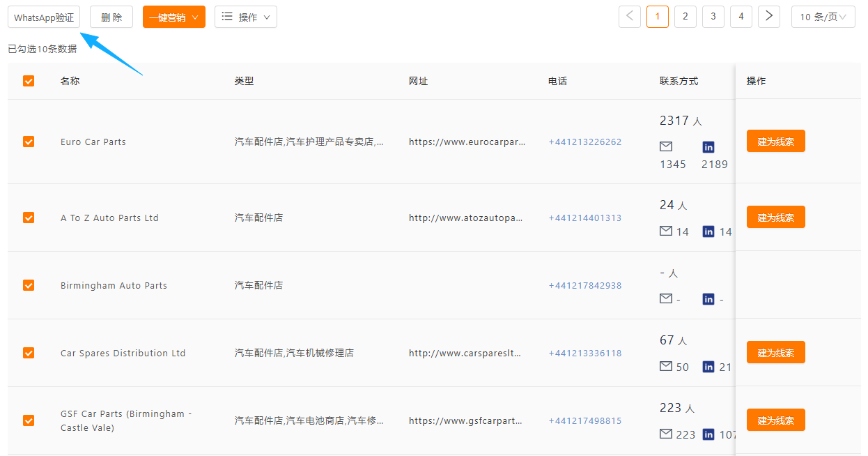Click LinkedIn icon for Euro Car Parts
Image resolution: width=868 pixels, height=456 pixels.
click(x=708, y=147)
